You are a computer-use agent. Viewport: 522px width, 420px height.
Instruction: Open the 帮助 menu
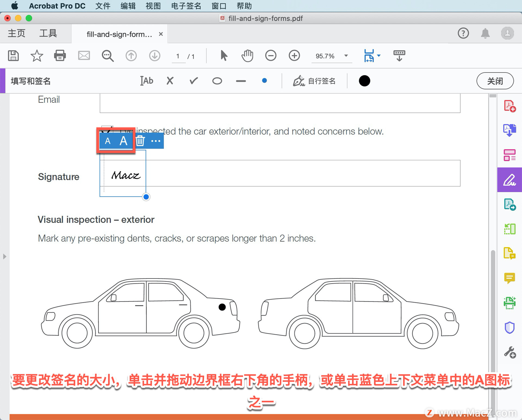tap(244, 6)
